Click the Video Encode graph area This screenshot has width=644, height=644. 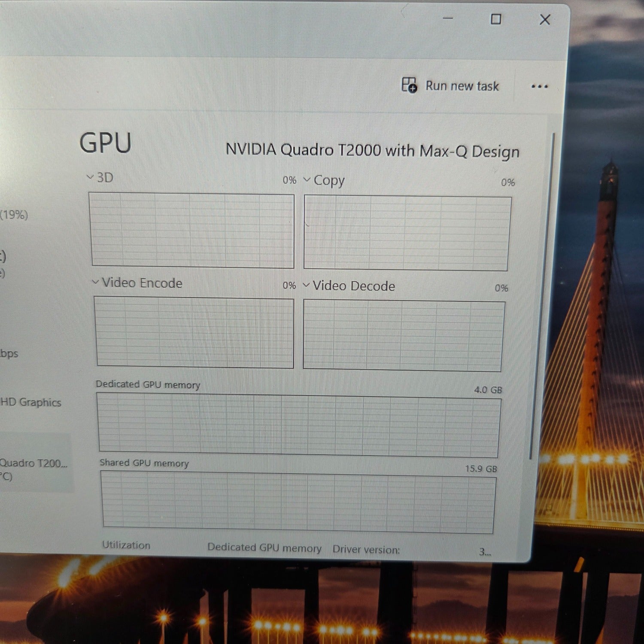[194, 332]
